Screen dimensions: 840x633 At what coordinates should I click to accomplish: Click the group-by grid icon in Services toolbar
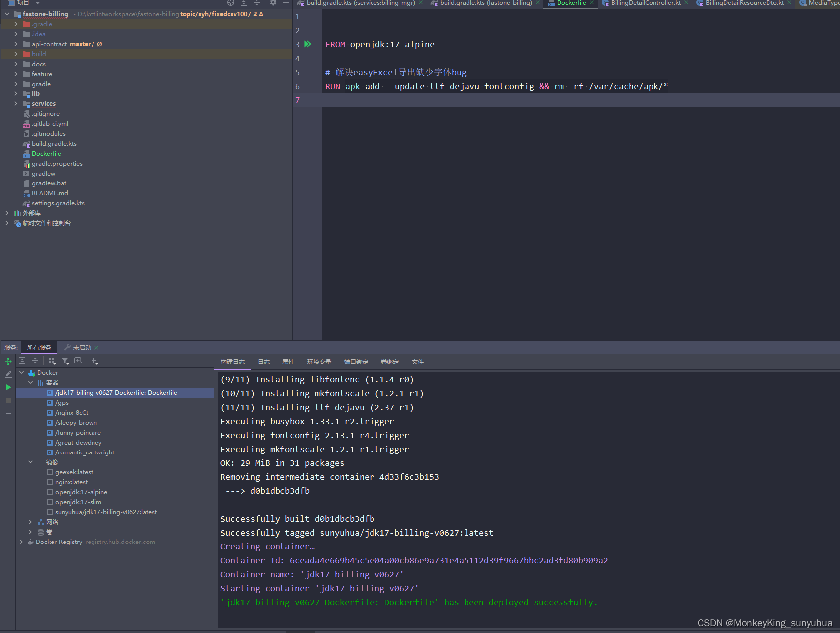pos(52,361)
